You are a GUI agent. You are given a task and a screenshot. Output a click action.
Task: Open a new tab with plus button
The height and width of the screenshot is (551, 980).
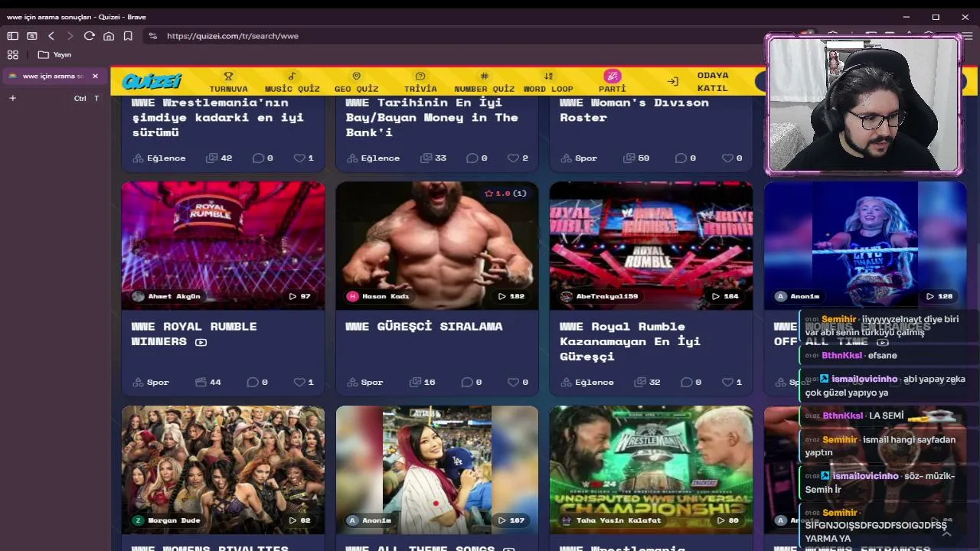coord(12,98)
